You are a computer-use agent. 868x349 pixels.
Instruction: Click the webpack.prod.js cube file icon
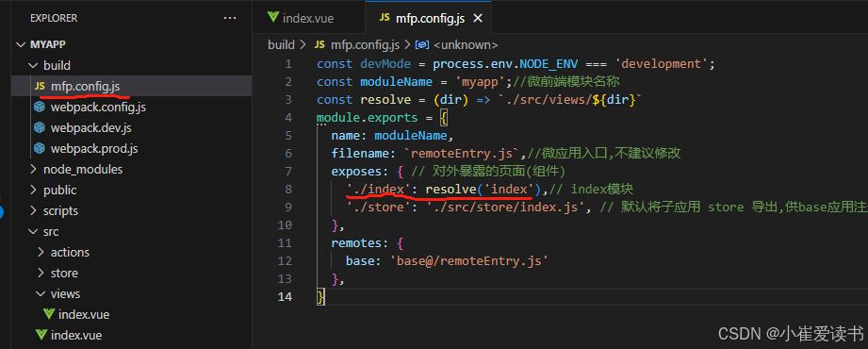(40, 148)
